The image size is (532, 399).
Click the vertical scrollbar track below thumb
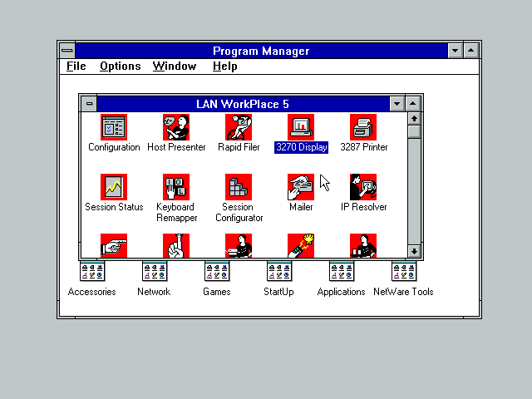pyautogui.click(x=414, y=192)
